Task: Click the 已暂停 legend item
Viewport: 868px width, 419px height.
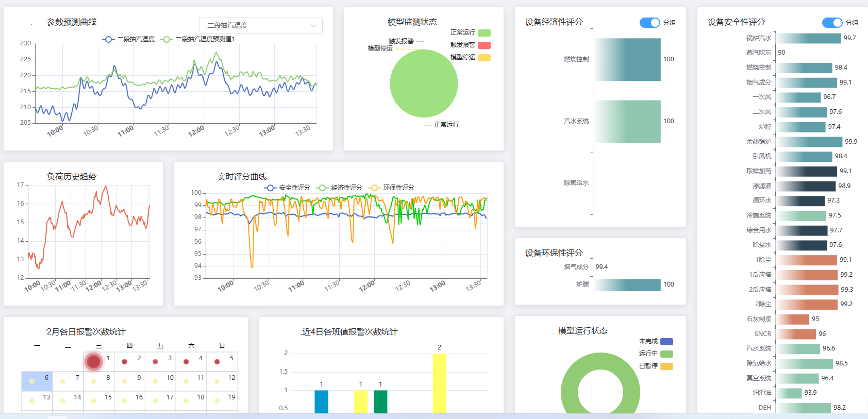Action: (x=666, y=366)
